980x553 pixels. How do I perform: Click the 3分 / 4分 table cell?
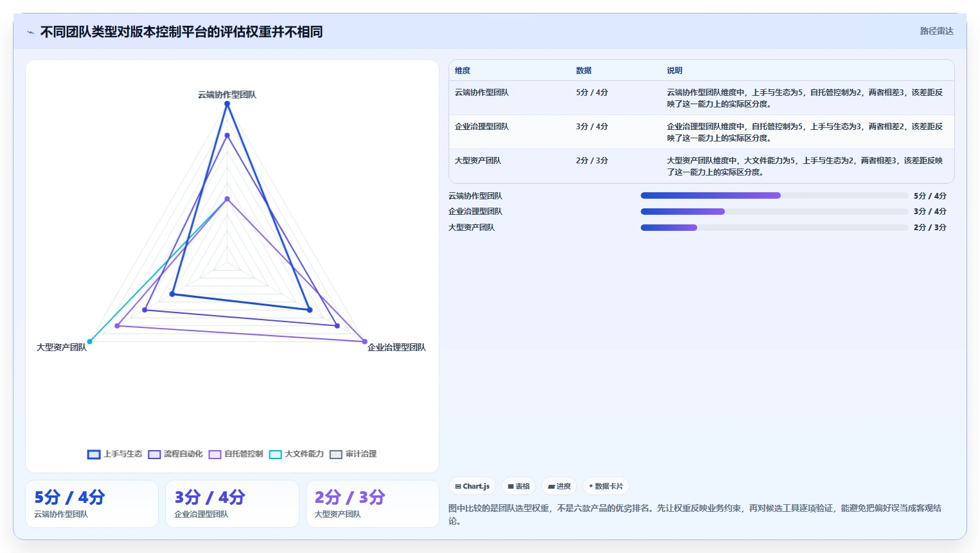coord(592,127)
